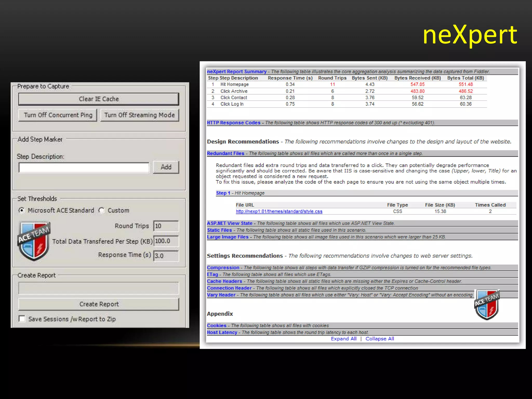Viewport: 532px width, 399px height.
Task: Expand the ETag section
Action: pos(212,274)
